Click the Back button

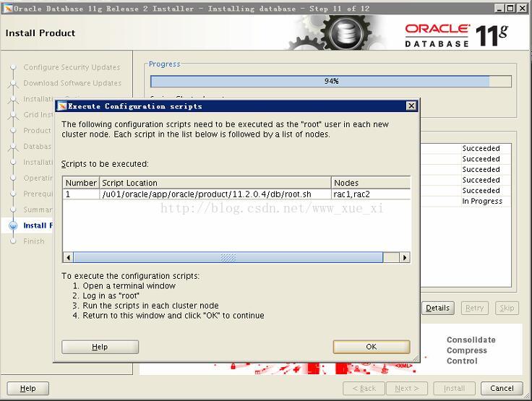pyautogui.click(x=364, y=388)
